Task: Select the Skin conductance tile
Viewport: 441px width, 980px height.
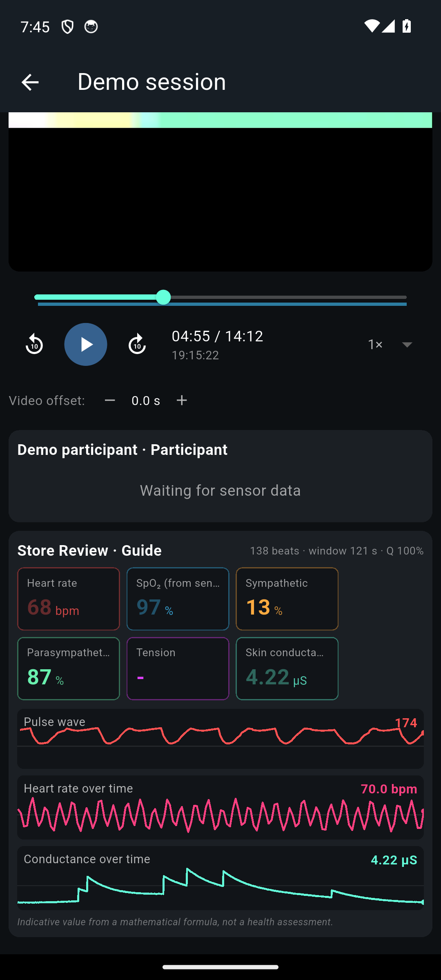Action: click(x=287, y=668)
